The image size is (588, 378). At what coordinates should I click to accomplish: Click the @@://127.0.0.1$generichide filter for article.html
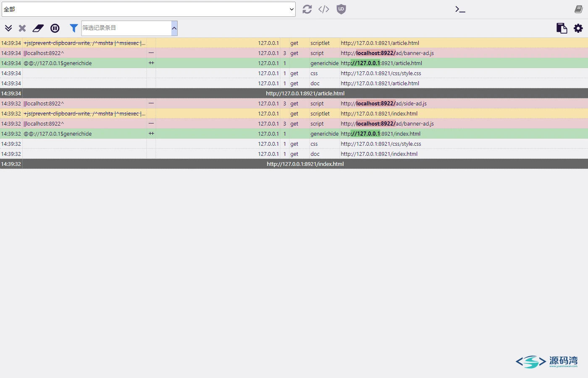pyautogui.click(x=58, y=63)
